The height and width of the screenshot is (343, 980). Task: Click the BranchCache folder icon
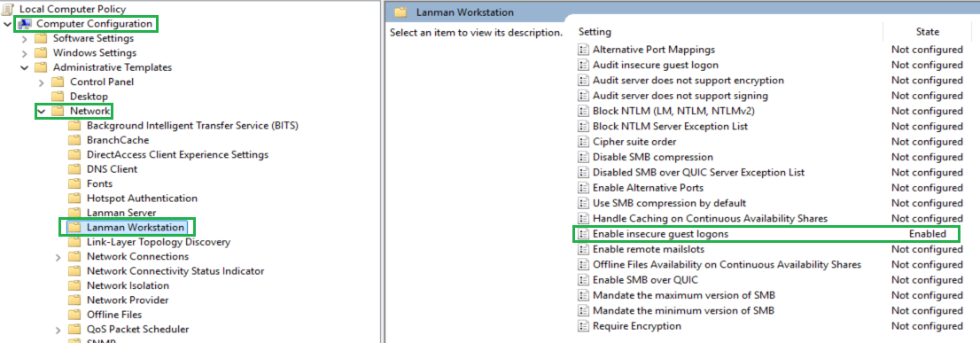click(x=74, y=140)
